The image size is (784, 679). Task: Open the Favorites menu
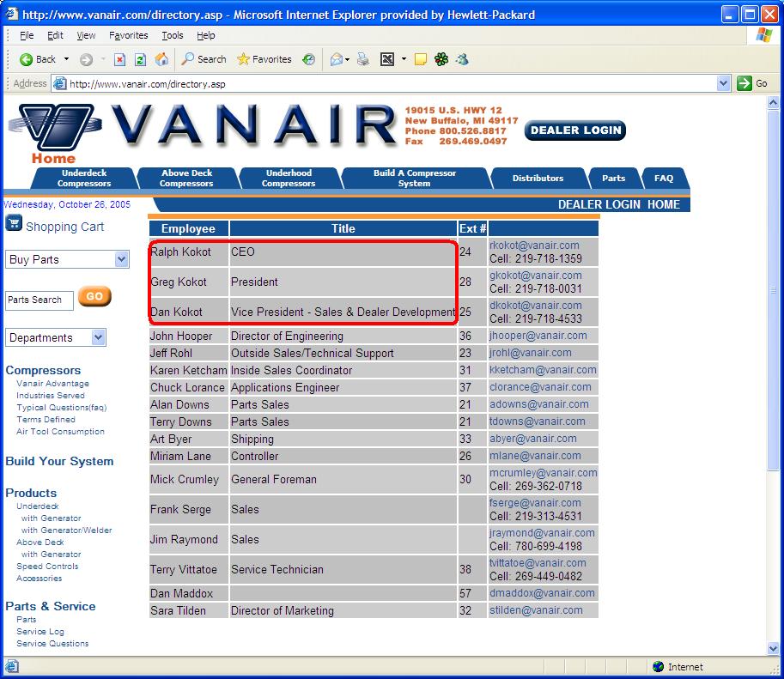(128, 35)
